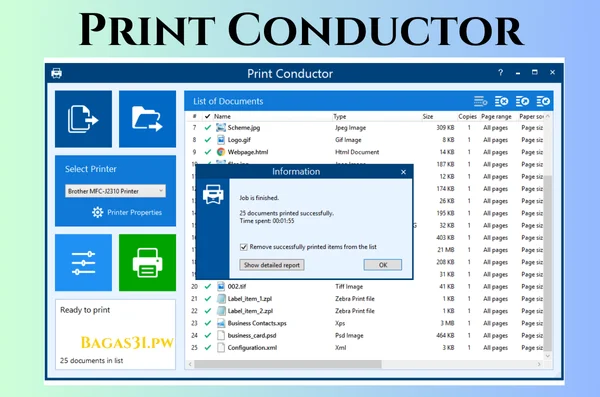Toggle the checkmark for Webpage.html
600x397 pixels.
pyautogui.click(x=207, y=152)
